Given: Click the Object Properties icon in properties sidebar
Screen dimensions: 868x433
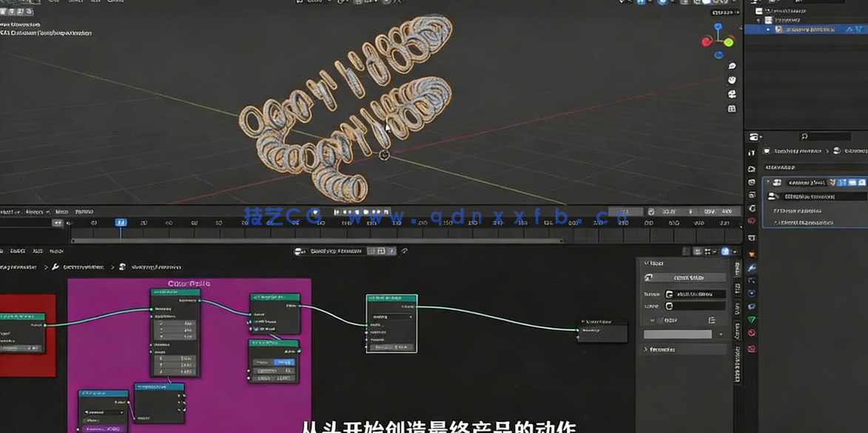Looking at the screenshot, I should pyautogui.click(x=755, y=252).
